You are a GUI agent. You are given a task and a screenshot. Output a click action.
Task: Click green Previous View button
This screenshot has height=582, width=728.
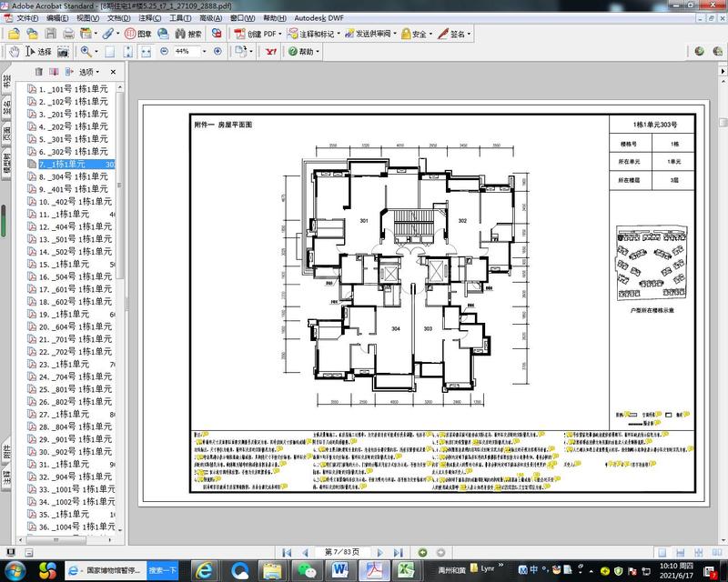(422, 552)
